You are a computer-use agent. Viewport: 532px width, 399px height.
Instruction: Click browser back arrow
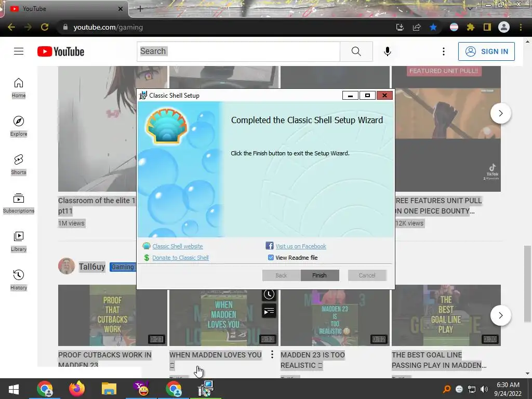coord(11,27)
